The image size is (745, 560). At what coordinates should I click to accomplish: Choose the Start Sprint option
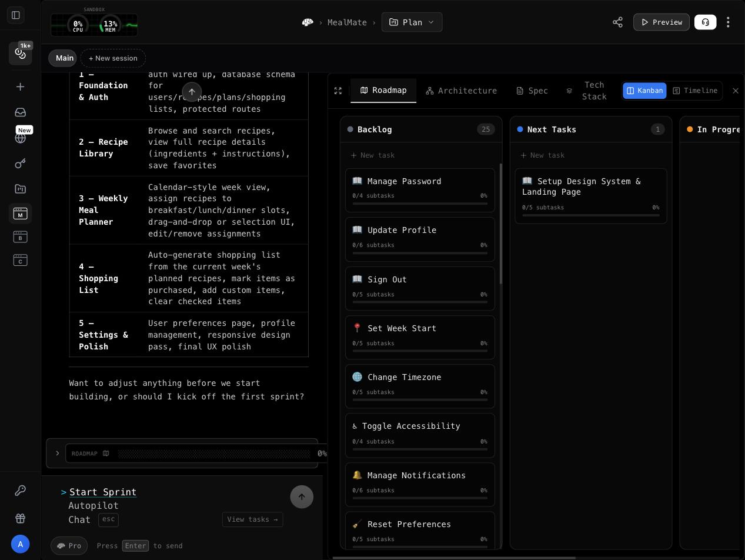pos(103,492)
